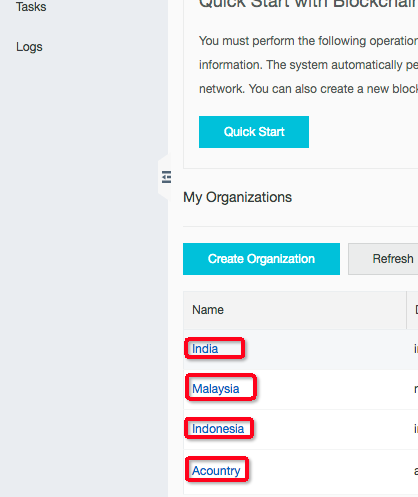418x497 pixels.
Task: Click the My Organizations heading
Action: tap(237, 197)
